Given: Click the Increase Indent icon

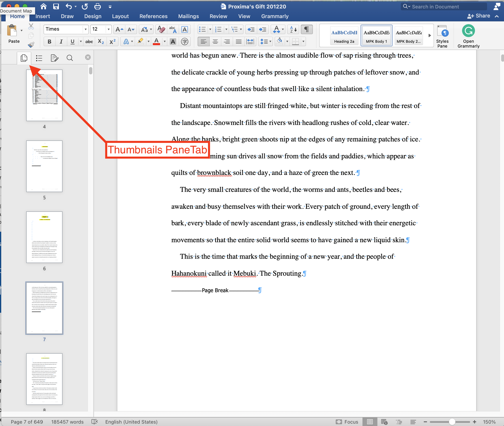Looking at the screenshot, I should [263, 29].
